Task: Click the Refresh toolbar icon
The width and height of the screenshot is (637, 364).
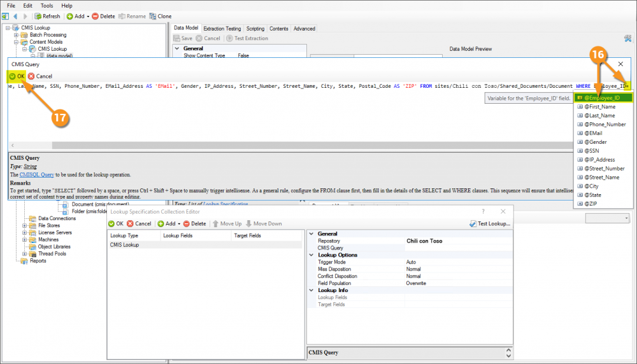Action: [39, 16]
